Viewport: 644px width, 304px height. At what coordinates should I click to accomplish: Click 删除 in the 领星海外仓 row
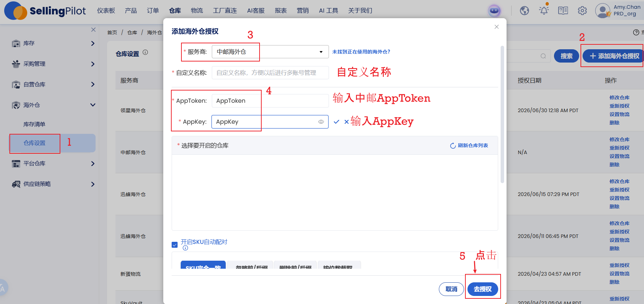614,123
